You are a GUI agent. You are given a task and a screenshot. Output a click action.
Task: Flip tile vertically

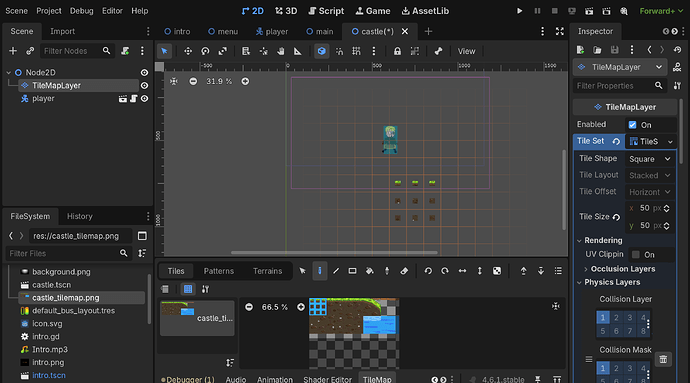pos(480,271)
